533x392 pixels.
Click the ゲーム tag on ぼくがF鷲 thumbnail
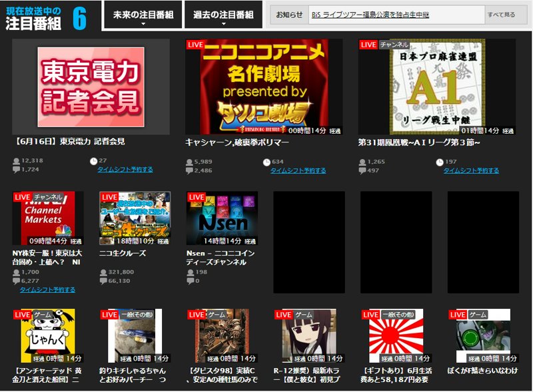(477, 315)
